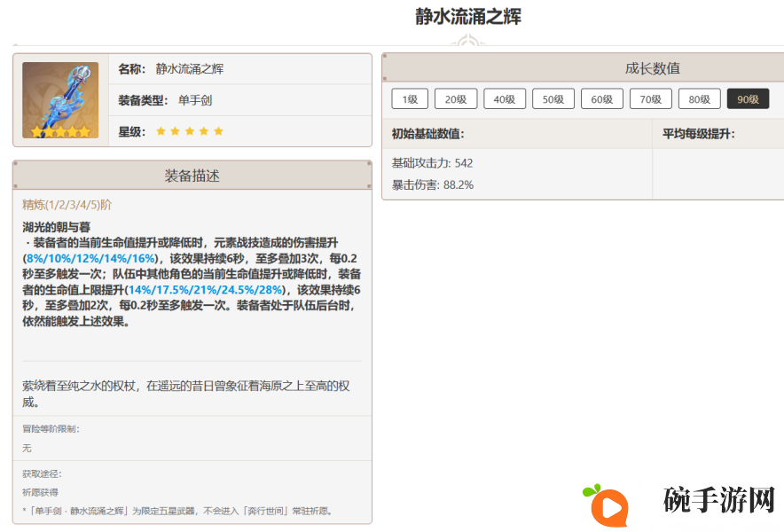
Task: Select the 90级 level tab
Action: click(x=748, y=99)
